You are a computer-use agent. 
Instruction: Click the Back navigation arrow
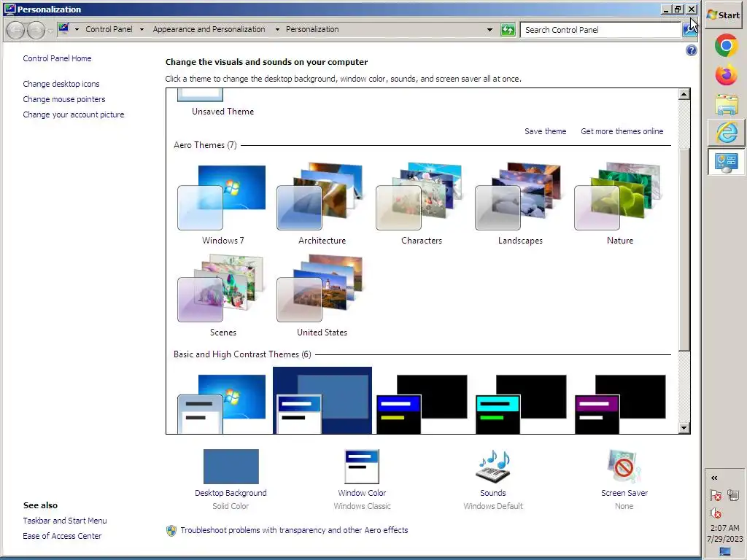point(16,30)
